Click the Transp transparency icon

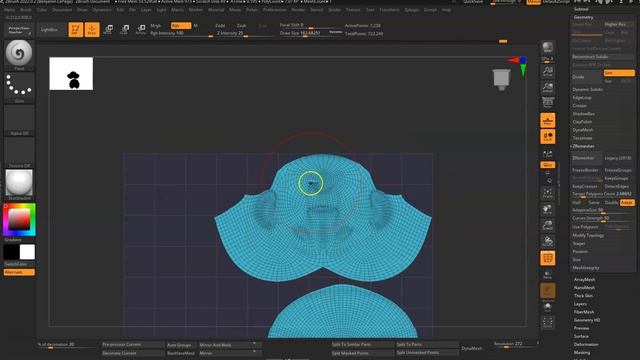click(x=547, y=274)
